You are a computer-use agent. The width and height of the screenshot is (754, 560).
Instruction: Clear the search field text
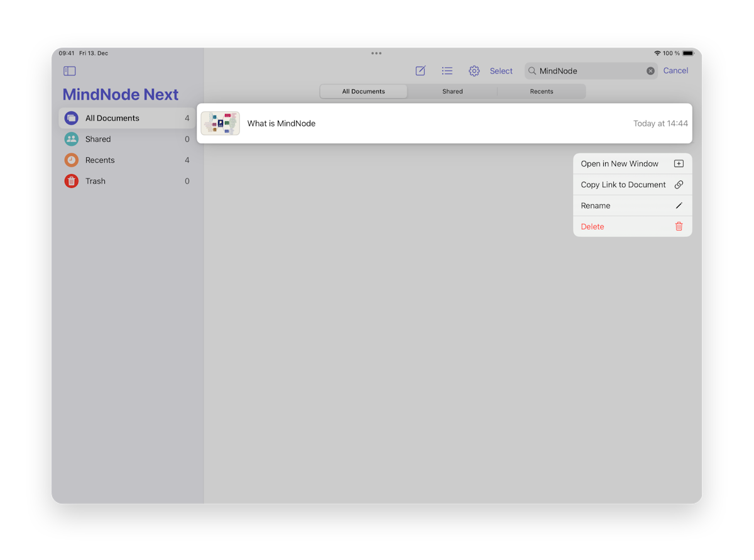click(650, 71)
